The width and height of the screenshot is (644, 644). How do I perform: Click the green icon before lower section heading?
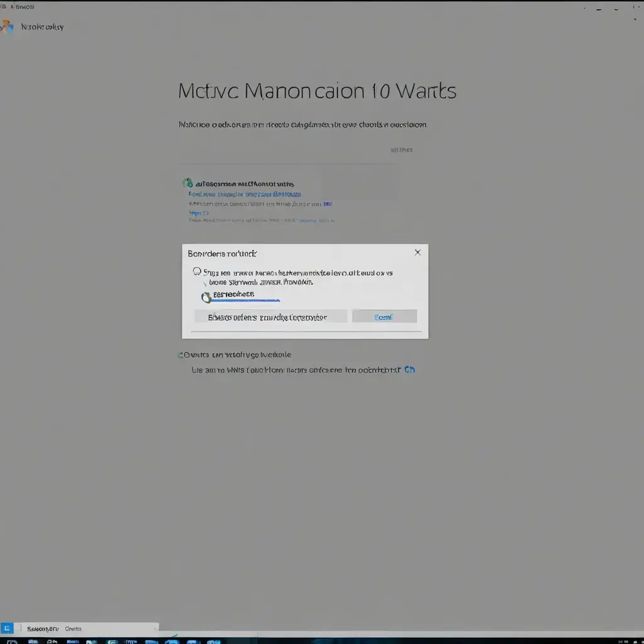pos(180,355)
